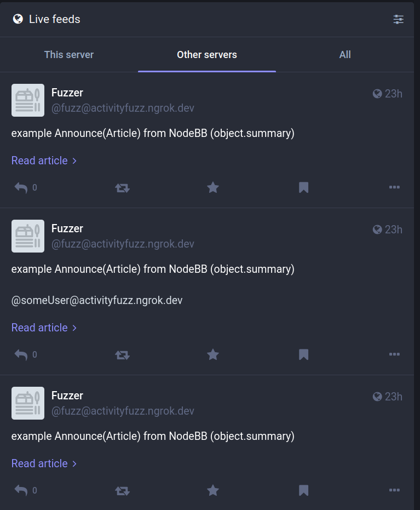Viewport: 420px width, 510px height.
Task: Expand the second post's ellipsis menu
Action: (x=394, y=354)
